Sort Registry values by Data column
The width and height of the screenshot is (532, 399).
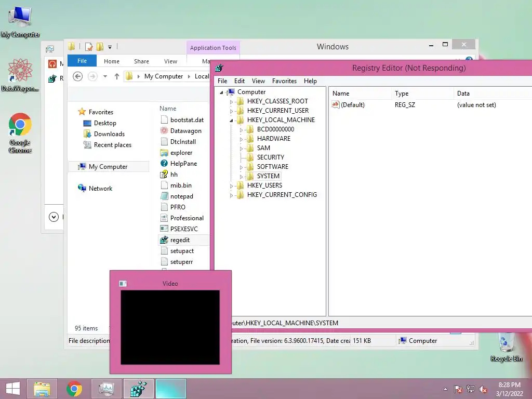pyautogui.click(x=493, y=94)
